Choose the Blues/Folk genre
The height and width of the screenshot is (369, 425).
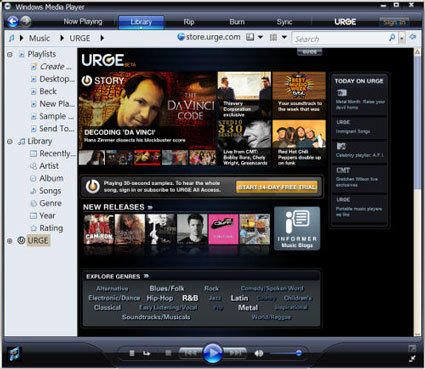point(167,288)
